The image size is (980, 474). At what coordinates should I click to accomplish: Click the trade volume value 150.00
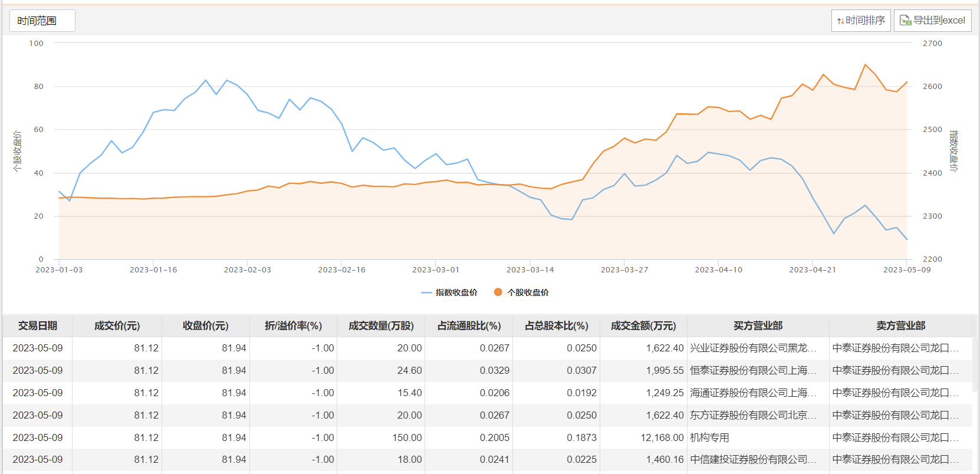(x=407, y=438)
